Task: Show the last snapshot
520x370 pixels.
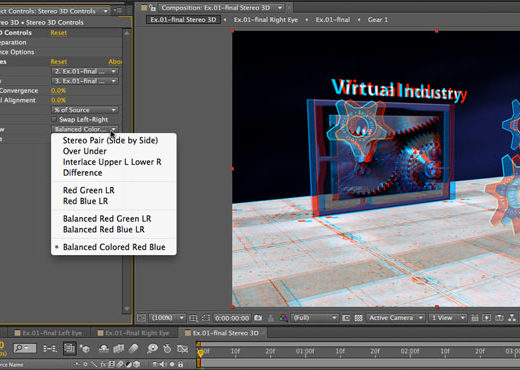Action: tap(271, 318)
